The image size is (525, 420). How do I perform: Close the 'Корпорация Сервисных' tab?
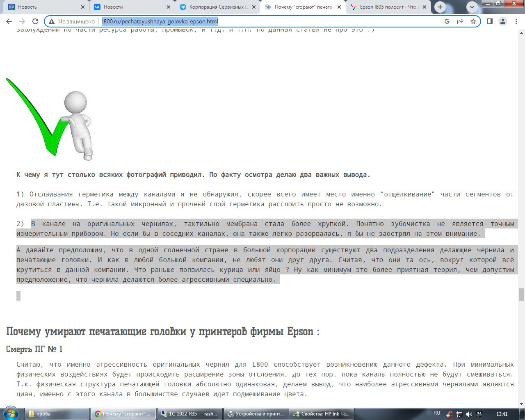[253, 7]
